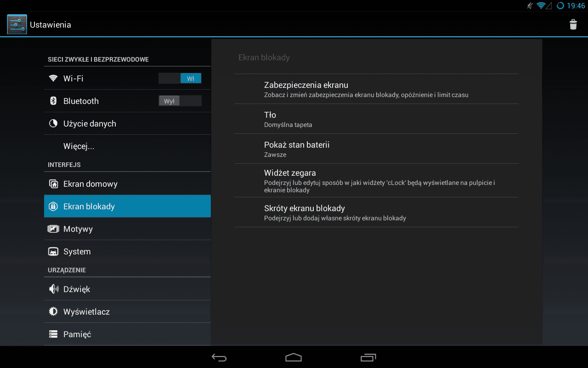This screenshot has height=368, width=588.
Task: Turn off the Wi-Fi switch
Action: (x=180, y=78)
